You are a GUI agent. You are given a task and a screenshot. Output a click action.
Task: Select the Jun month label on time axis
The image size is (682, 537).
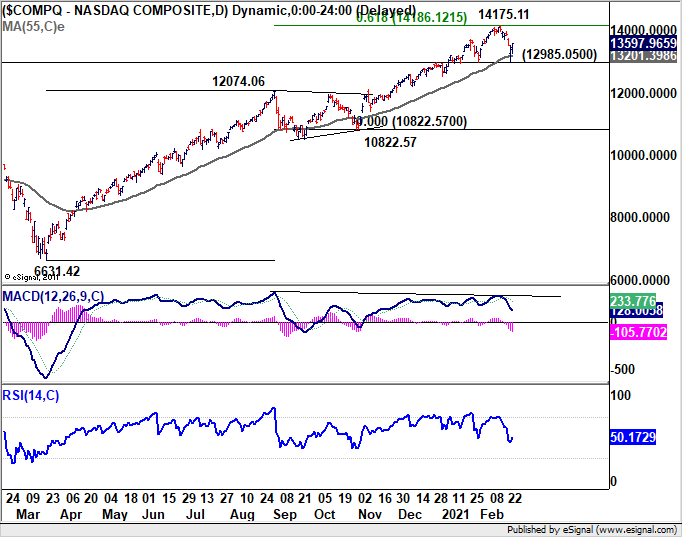pos(153,514)
